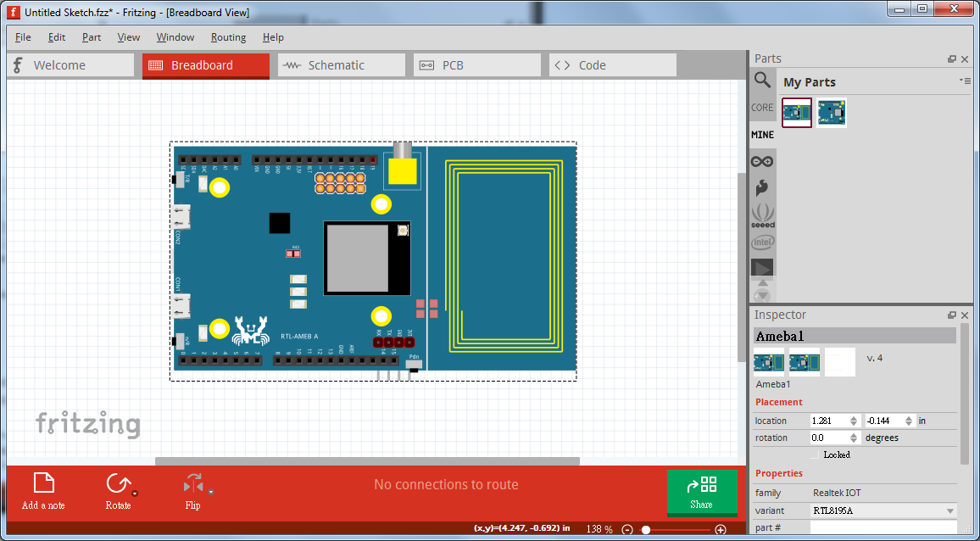Click the location X input field
This screenshot has width=980, height=541.
coord(829,421)
